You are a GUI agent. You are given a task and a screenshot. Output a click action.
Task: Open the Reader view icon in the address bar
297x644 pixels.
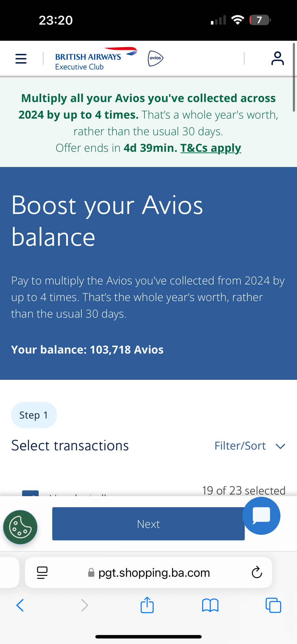(x=42, y=572)
